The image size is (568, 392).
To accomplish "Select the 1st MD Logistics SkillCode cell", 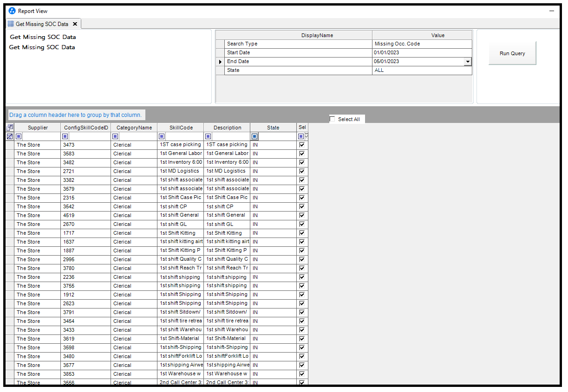I will point(180,171).
